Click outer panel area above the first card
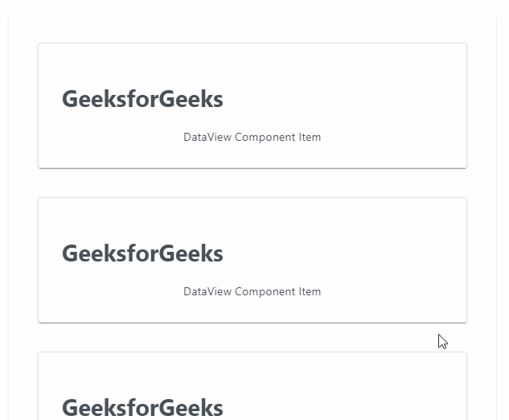Viewport: 509px width, 420px height. (x=252, y=28)
